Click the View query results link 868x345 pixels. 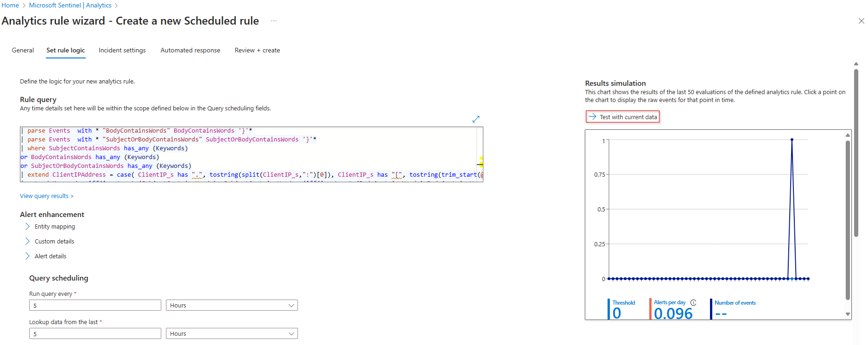tap(46, 196)
